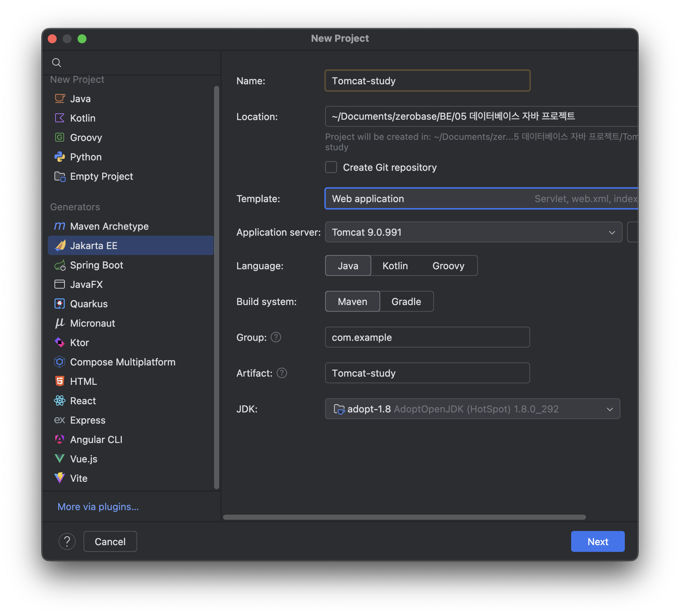Select Express generator row
The image size is (680, 616).
[x=131, y=420]
